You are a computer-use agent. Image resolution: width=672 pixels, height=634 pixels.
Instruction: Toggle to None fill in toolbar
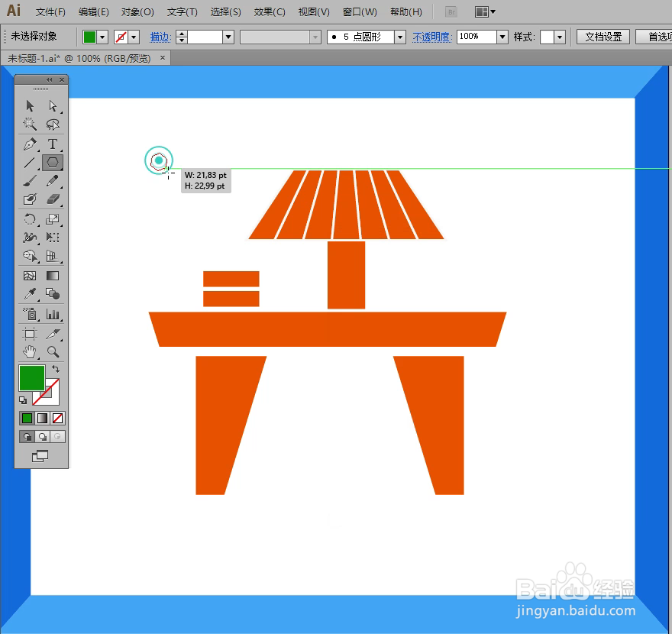[x=59, y=418]
